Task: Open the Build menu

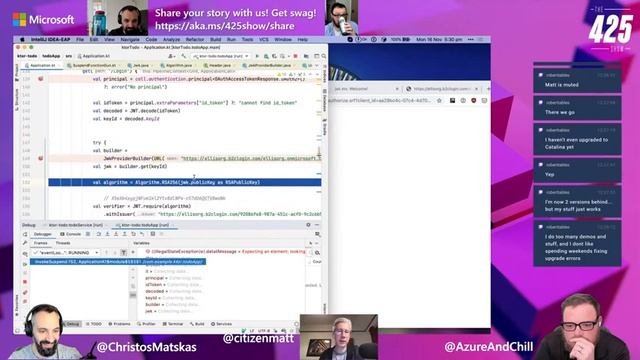Action: pos(216,40)
